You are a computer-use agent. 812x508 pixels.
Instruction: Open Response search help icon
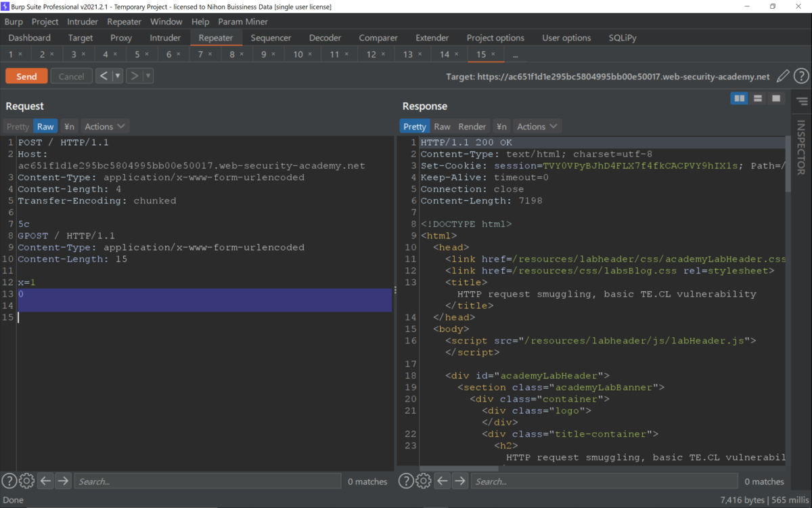[x=406, y=481]
